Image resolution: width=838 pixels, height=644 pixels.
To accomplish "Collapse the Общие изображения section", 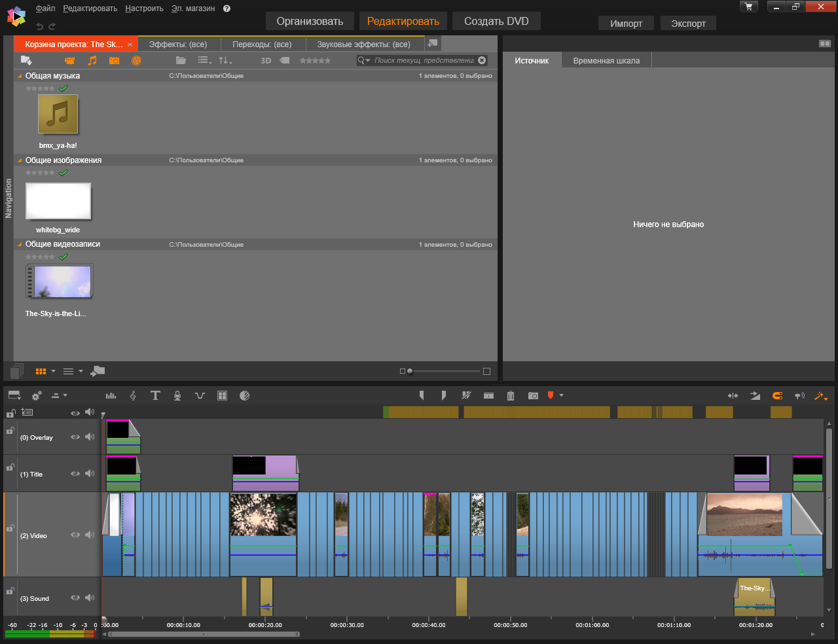I will pos(20,160).
